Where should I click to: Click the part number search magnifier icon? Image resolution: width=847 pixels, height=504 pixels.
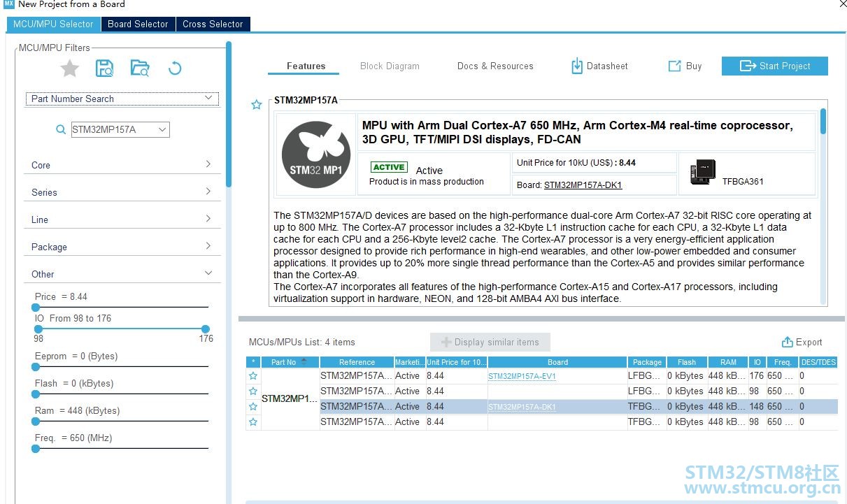click(x=61, y=129)
